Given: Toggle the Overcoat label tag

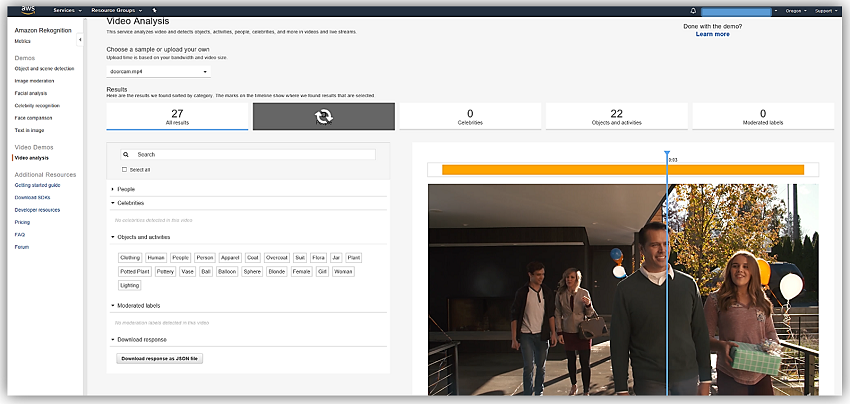Looking at the screenshot, I should (277, 257).
